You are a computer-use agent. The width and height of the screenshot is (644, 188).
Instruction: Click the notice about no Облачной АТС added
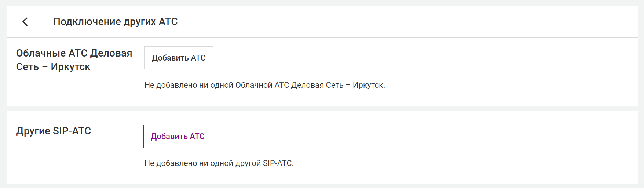click(x=265, y=85)
